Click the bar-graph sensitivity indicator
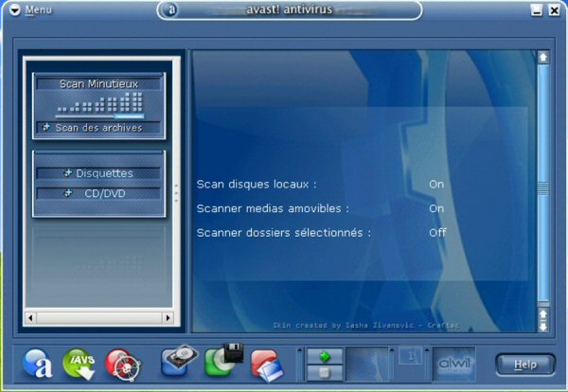Screen dimensions: 568x392 [x=99, y=102]
